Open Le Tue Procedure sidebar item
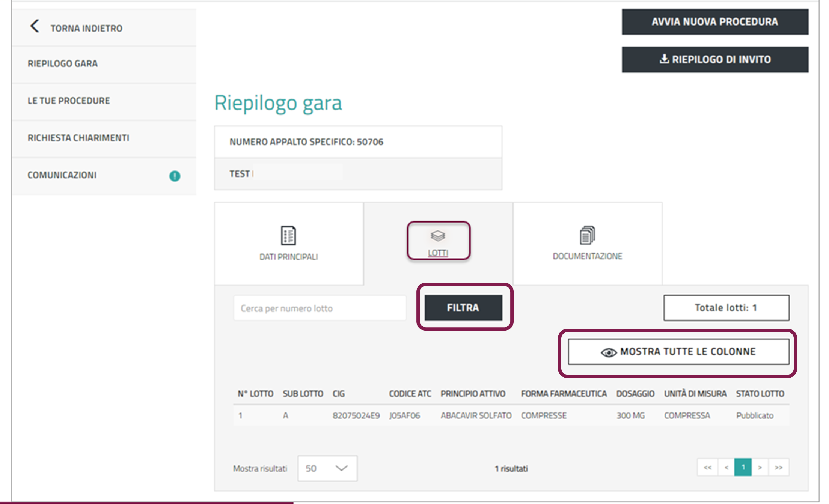Screen dimensions: 829x504 [x=69, y=101]
